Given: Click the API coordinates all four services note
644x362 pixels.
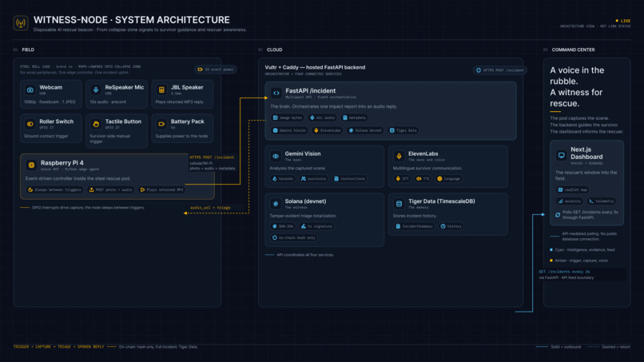Looking at the screenshot, I should pos(305,255).
